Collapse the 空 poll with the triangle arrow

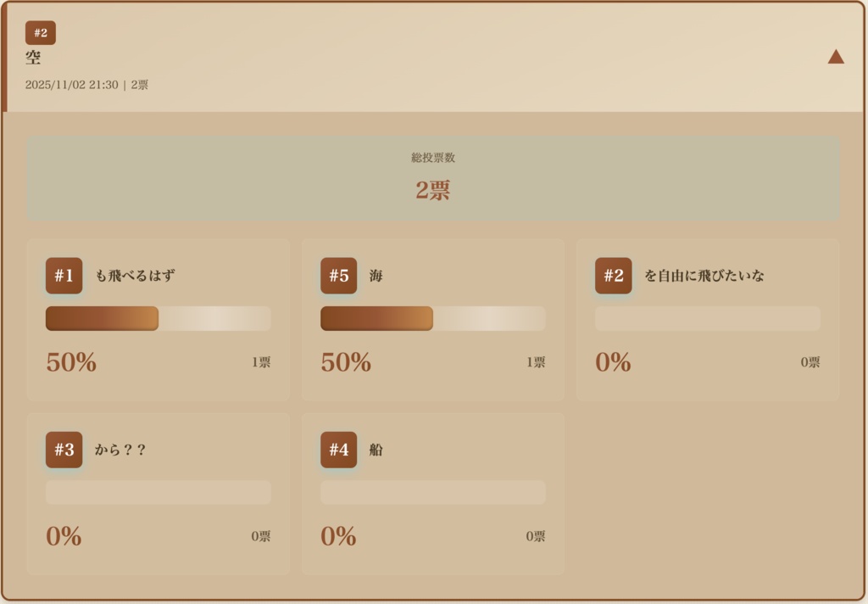(836, 57)
